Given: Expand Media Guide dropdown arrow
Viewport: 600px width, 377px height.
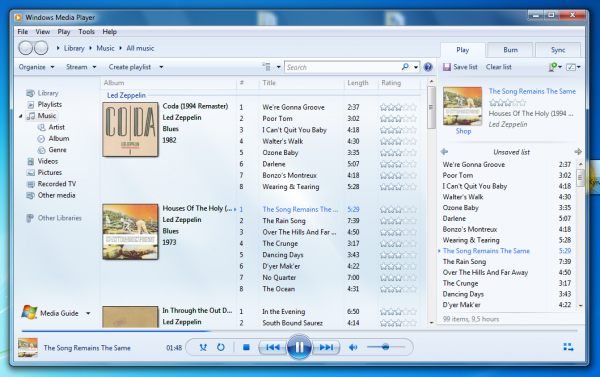Looking at the screenshot, I should click(88, 313).
